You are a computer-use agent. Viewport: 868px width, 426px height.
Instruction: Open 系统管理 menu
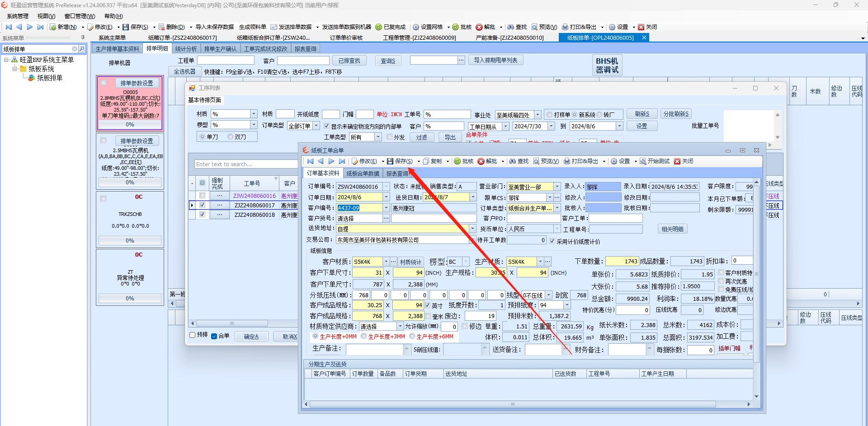18,16
